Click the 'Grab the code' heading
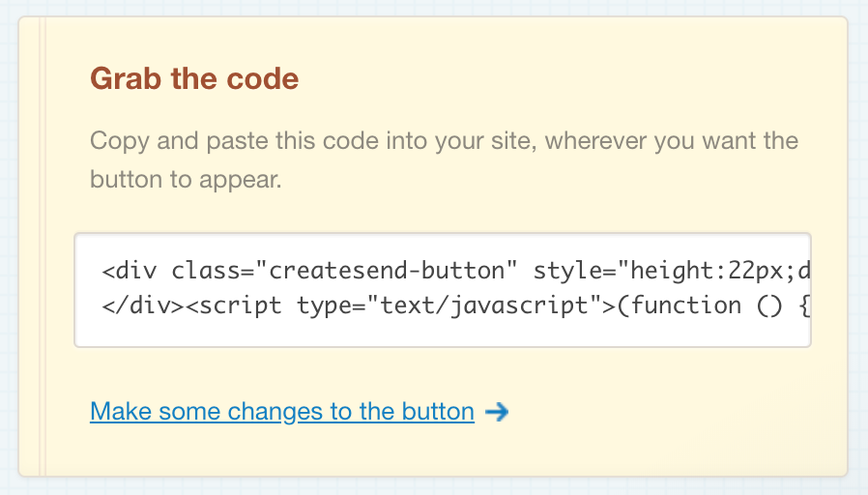Screen dimensions: 868x495 194,79
